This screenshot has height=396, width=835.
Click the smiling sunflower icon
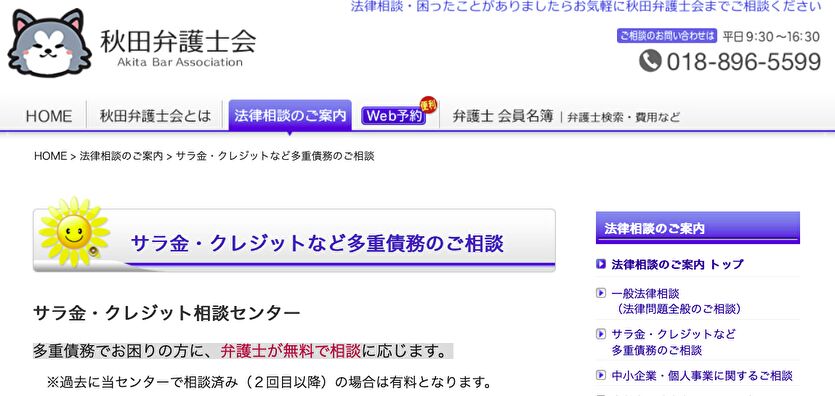click(x=75, y=232)
